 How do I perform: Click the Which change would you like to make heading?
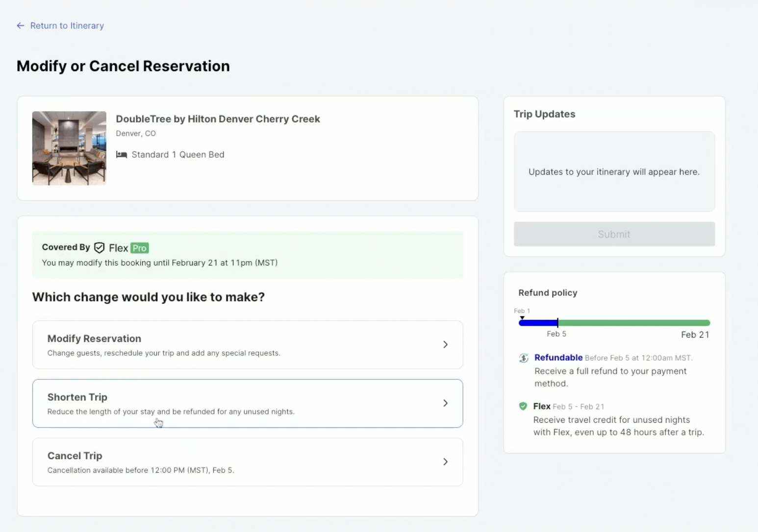click(149, 297)
